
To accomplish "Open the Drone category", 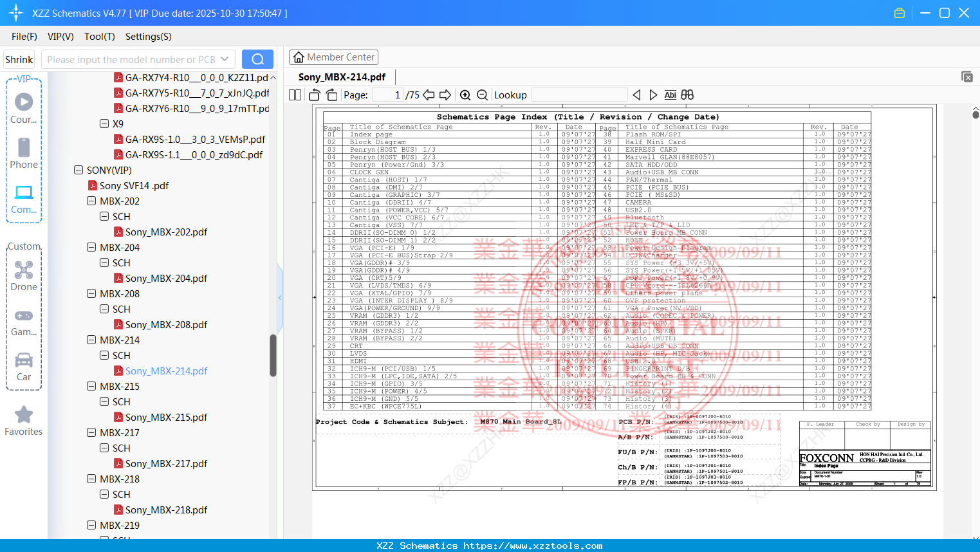I will coord(24,275).
